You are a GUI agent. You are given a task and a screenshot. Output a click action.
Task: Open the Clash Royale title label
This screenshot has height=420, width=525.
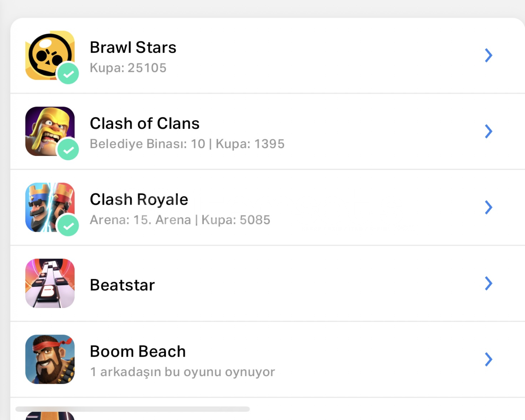pos(139,199)
